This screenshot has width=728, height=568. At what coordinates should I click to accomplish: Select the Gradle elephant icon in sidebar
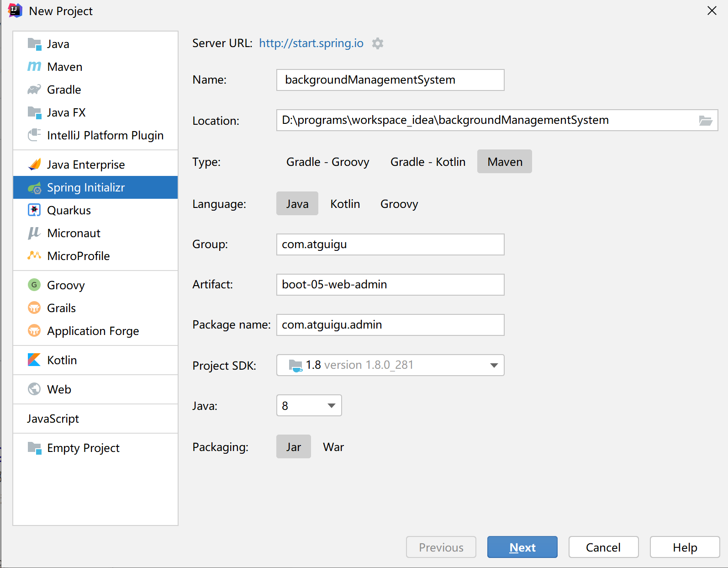pos(34,90)
